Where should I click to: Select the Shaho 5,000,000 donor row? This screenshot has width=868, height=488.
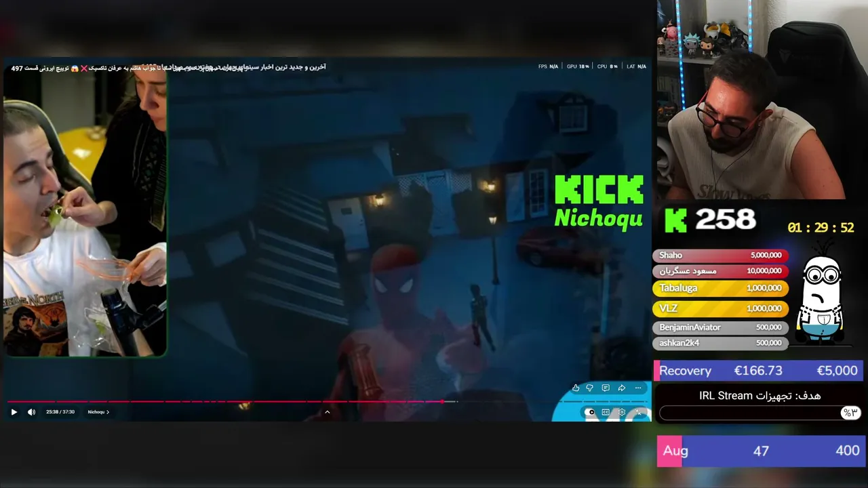tap(720, 256)
